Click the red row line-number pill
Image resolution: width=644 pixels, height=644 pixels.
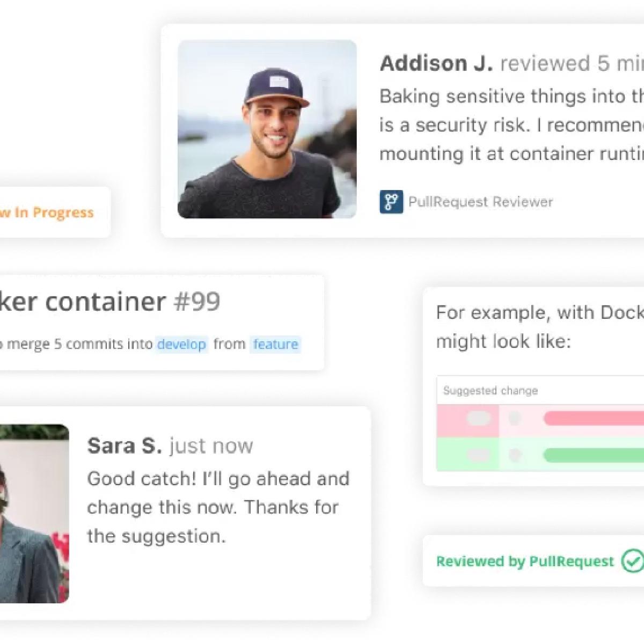(479, 419)
